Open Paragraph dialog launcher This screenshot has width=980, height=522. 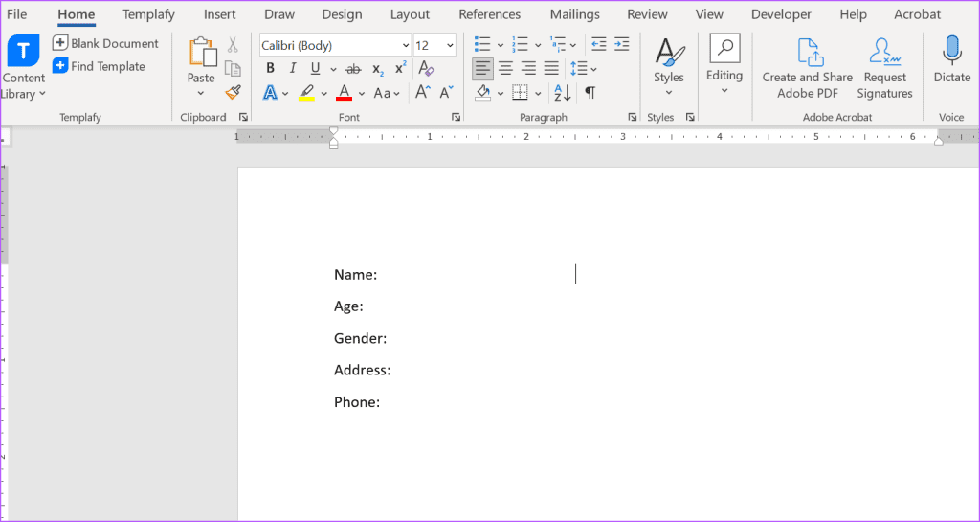tap(633, 117)
